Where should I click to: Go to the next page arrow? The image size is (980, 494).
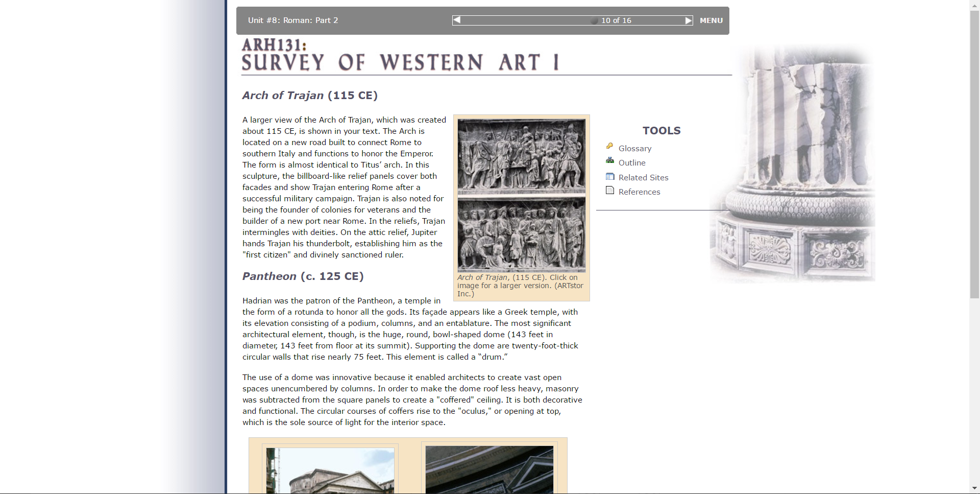coord(689,20)
